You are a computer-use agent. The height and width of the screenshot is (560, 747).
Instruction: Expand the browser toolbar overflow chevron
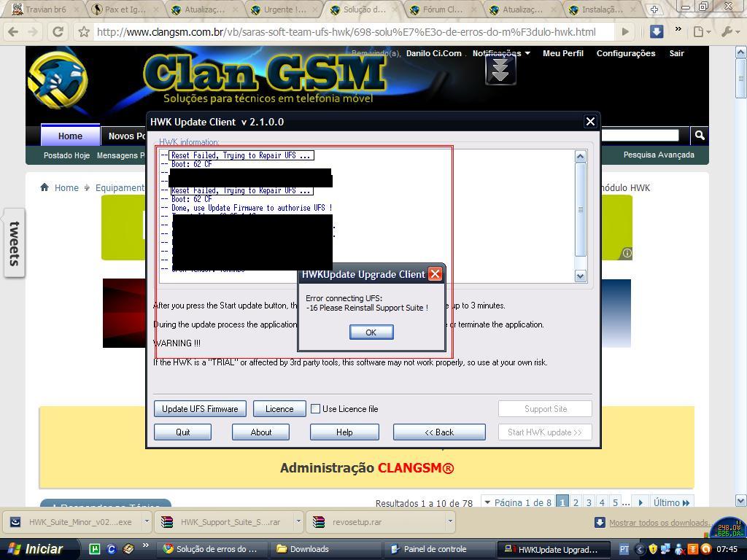tap(678, 29)
